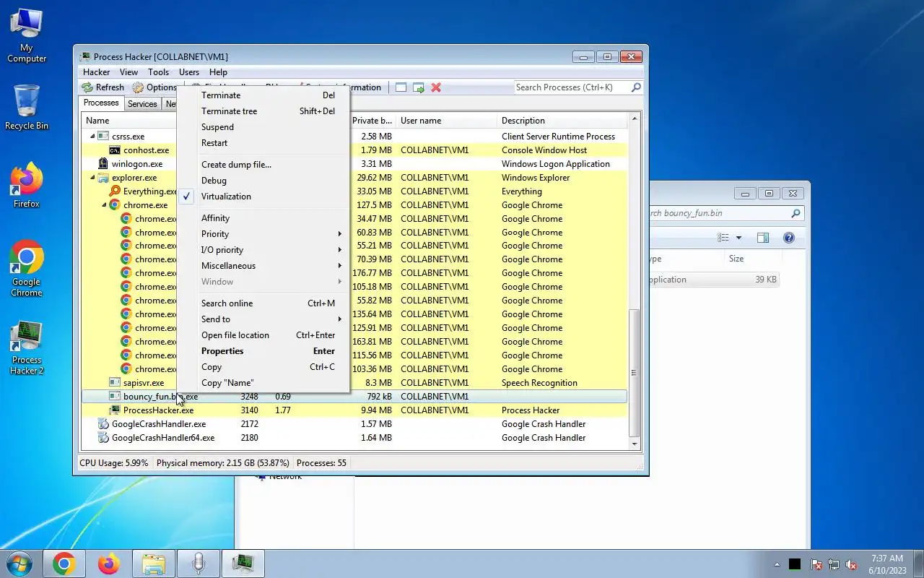The height and width of the screenshot is (578, 924).
Task: Open the Recycle Bin desktop icon
Action: point(27,107)
